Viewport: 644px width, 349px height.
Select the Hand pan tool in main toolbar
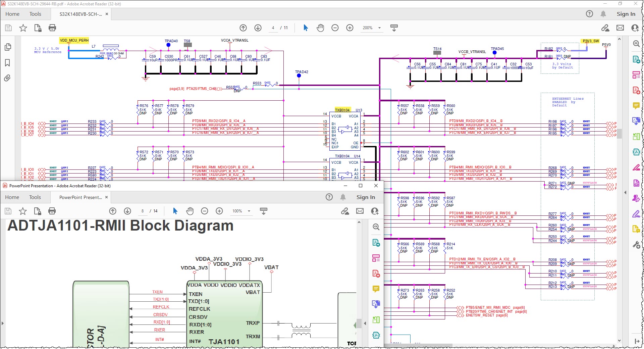click(320, 28)
